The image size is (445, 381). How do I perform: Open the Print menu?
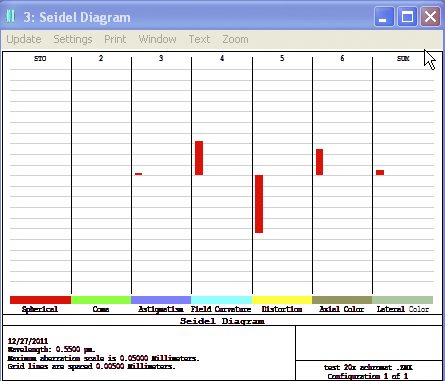pos(115,39)
